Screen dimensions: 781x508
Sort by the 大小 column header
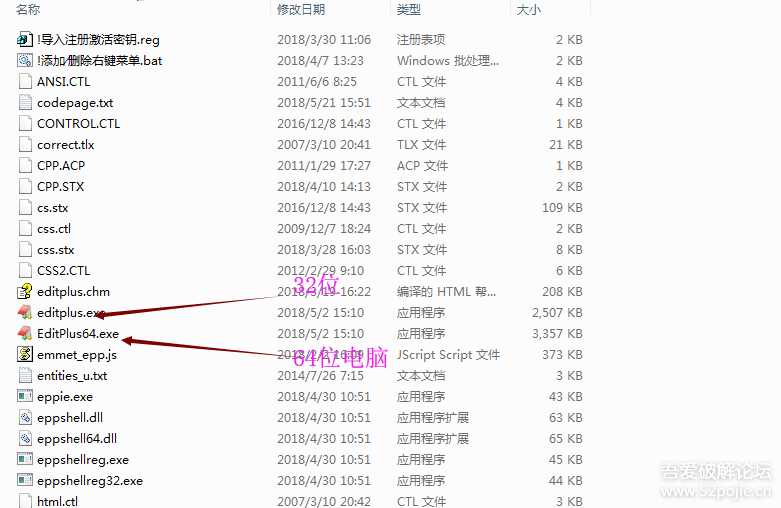coord(528,9)
